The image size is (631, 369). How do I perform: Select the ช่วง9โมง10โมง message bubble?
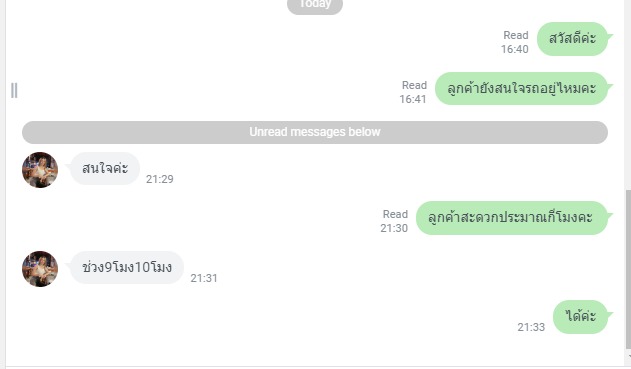point(127,268)
